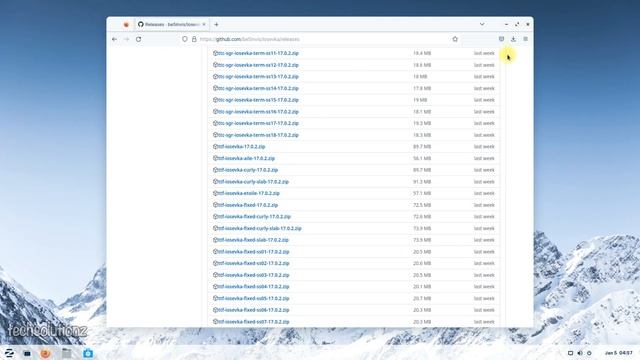Screen dimensions: 640x360
Task: Click the forward navigation arrow
Action: click(126, 39)
